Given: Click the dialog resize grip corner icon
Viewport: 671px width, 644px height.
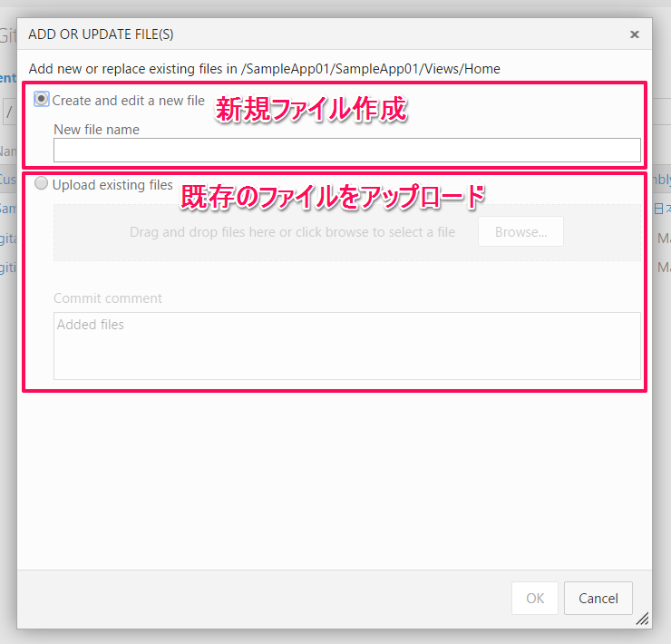Looking at the screenshot, I should click(x=642, y=619).
